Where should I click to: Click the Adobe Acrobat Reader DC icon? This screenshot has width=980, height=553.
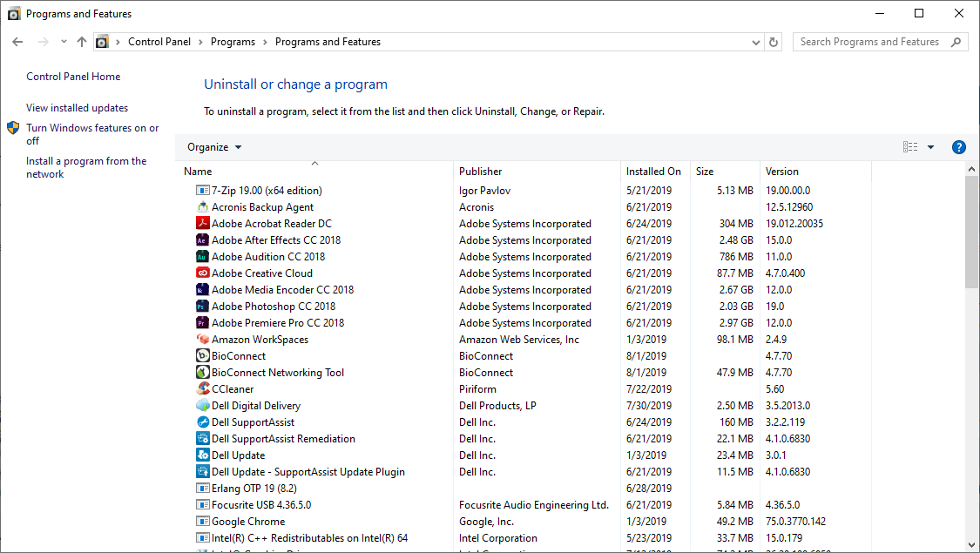(202, 223)
